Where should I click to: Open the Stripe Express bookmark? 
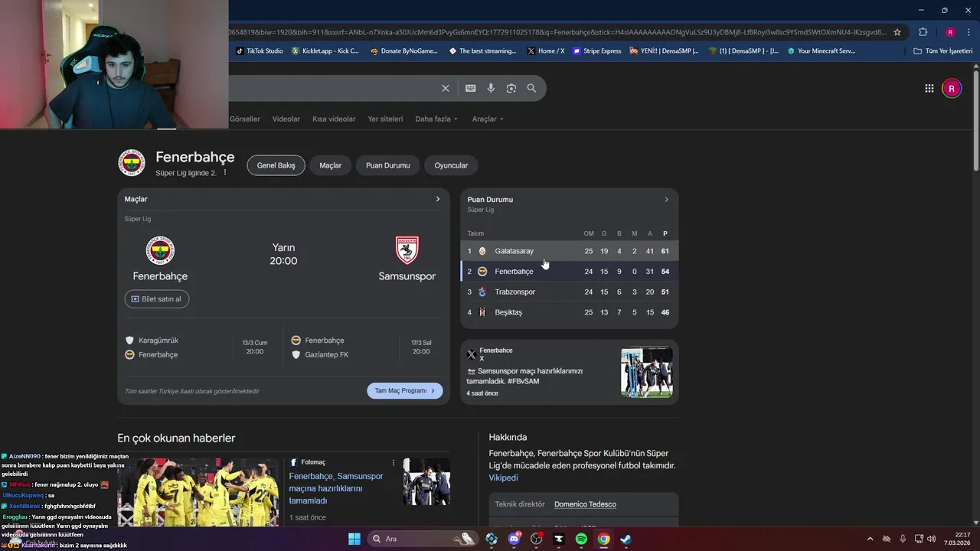pos(597,51)
